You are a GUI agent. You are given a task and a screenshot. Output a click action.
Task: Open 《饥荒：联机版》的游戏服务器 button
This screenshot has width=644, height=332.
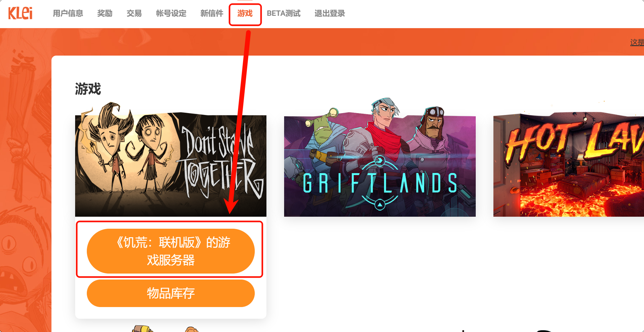[x=170, y=251]
